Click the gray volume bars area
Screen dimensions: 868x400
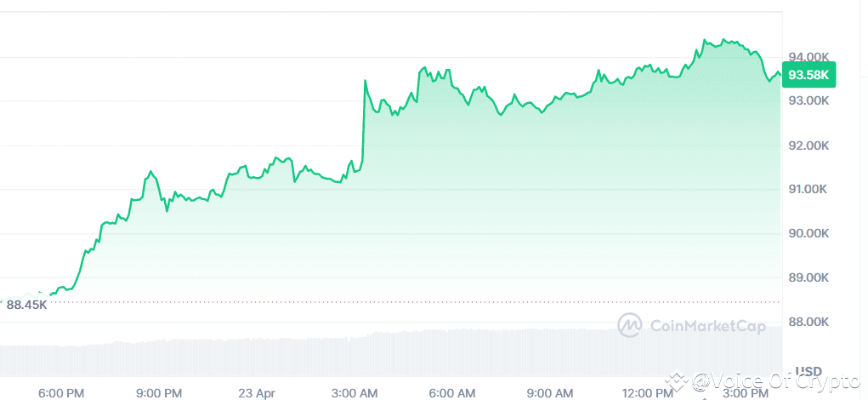[x=391, y=355]
